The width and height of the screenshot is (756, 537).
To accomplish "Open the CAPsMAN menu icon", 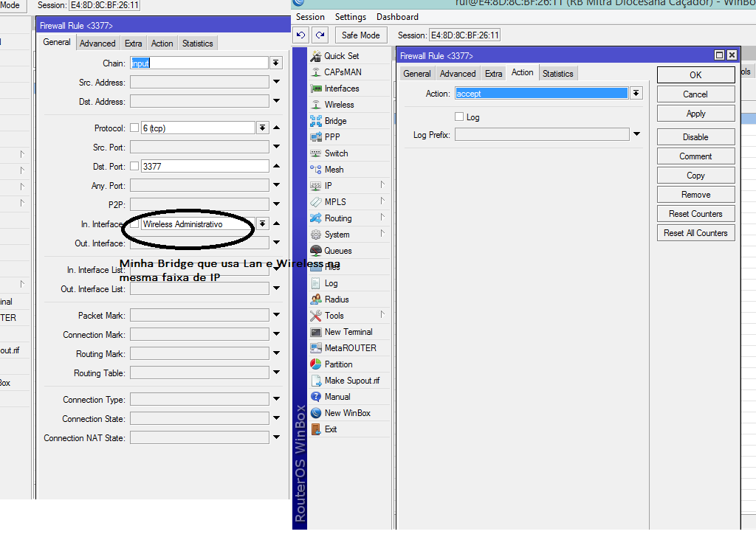I will point(316,72).
